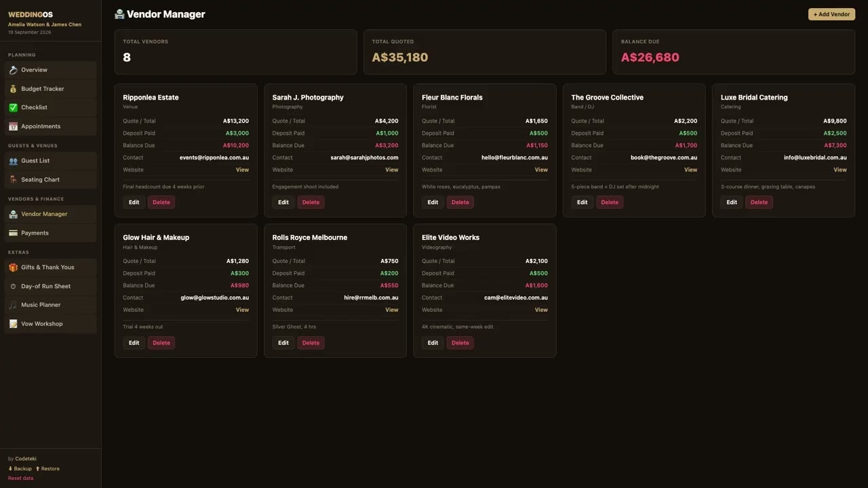Screen dimensions: 868x488
Task: View Fleur Blanc Florals website
Action: 541,170
